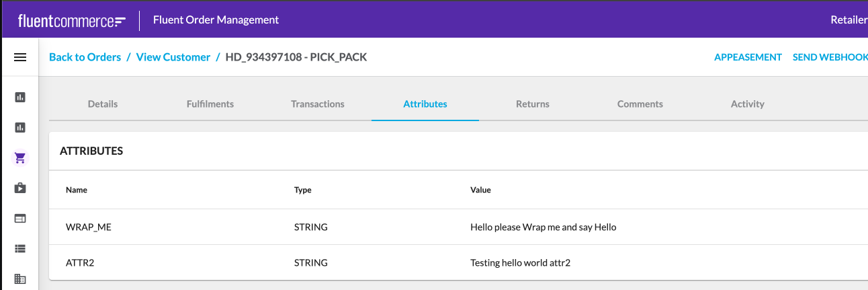View the Activity tab

748,104
